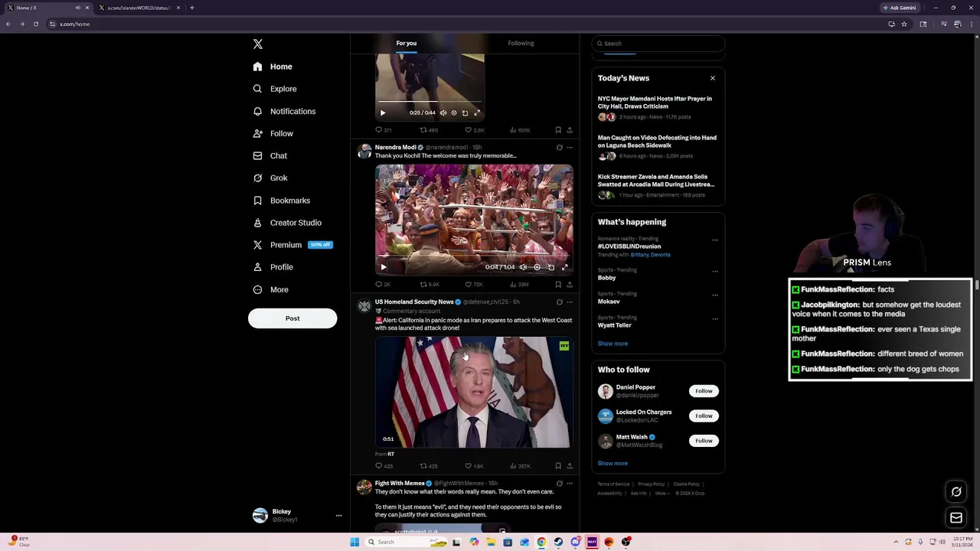980x551 pixels.
Task: Seek the top video progress bar
Action: tap(430, 102)
